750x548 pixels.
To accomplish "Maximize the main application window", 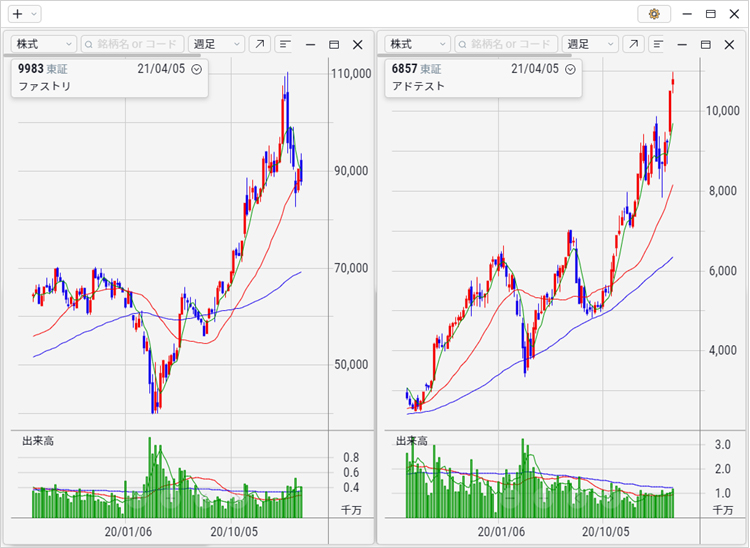I will click(711, 14).
